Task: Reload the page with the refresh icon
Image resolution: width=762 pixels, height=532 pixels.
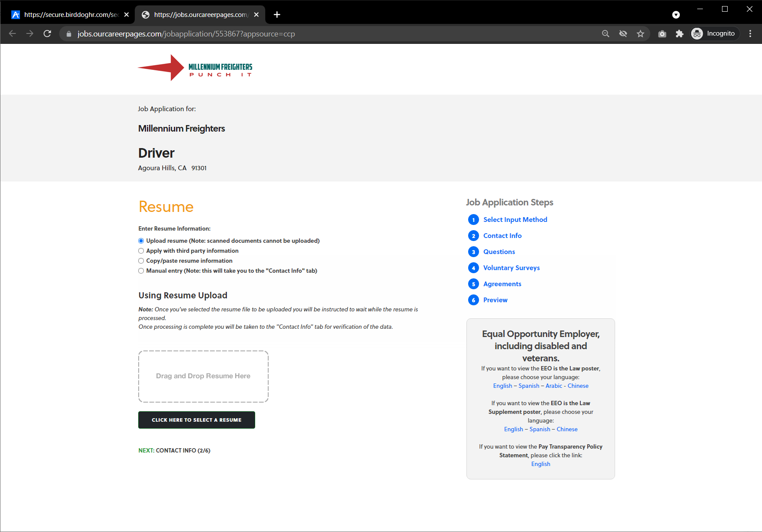Action: click(x=47, y=33)
